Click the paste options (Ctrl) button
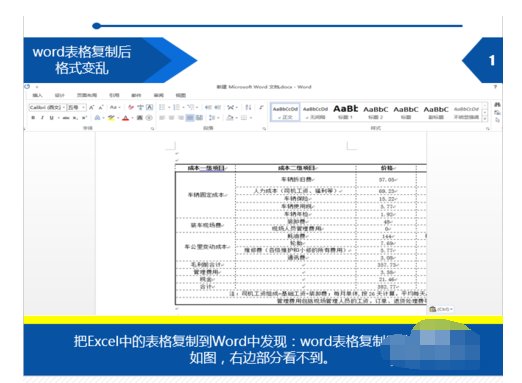Image resolution: width=522 pixels, height=383 pixels. [x=441, y=309]
